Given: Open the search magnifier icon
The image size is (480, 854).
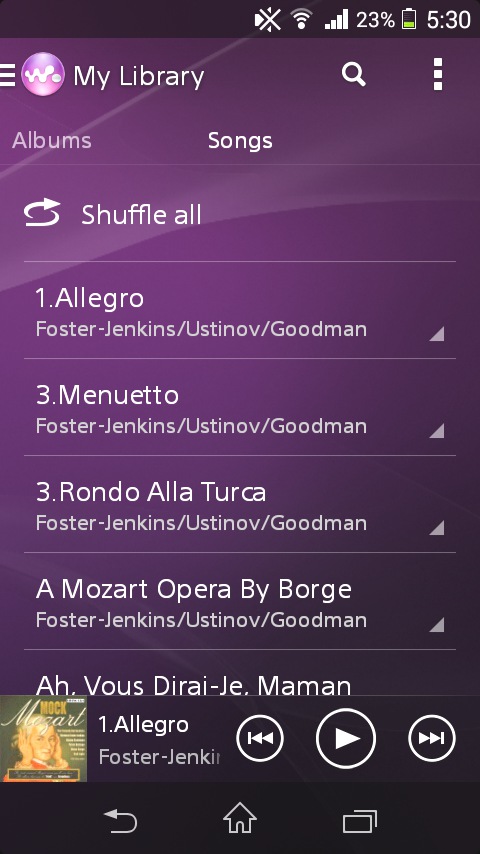Looking at the screenshot, I should 354,74.
